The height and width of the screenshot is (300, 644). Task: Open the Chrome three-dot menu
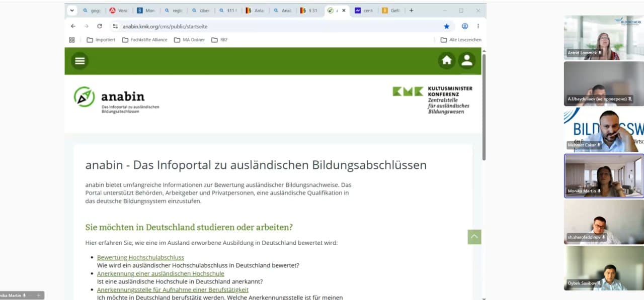(478, 26)
